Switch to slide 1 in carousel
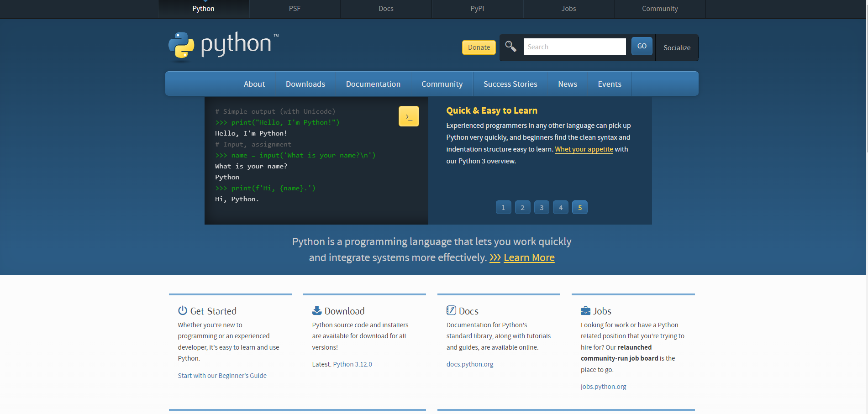The image size is (868, 414). click(503, 208)
